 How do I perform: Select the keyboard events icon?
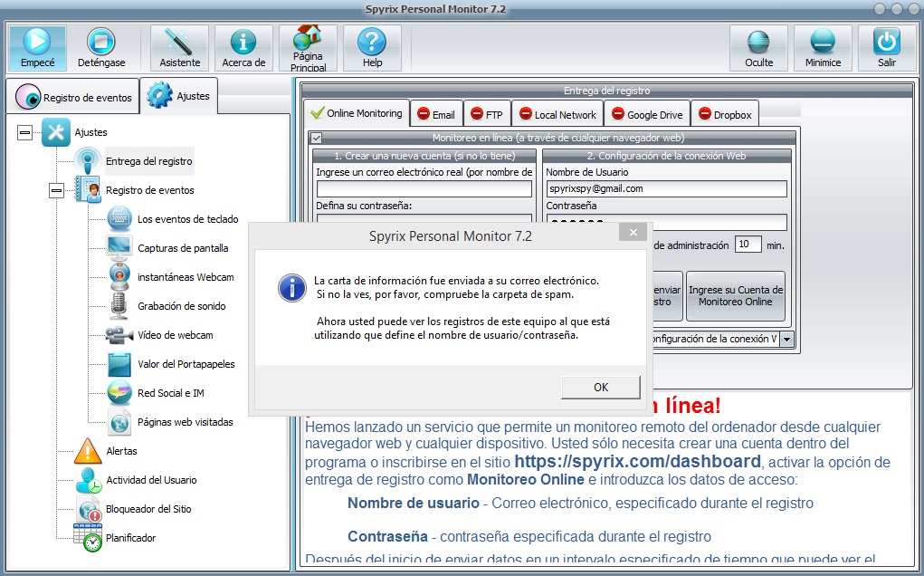point(119,219)
